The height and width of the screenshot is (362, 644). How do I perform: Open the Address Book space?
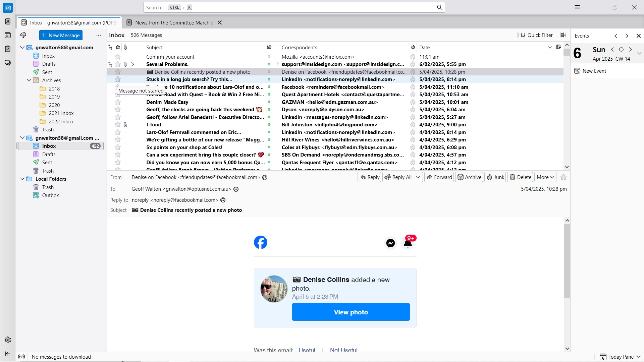point(7,21)
